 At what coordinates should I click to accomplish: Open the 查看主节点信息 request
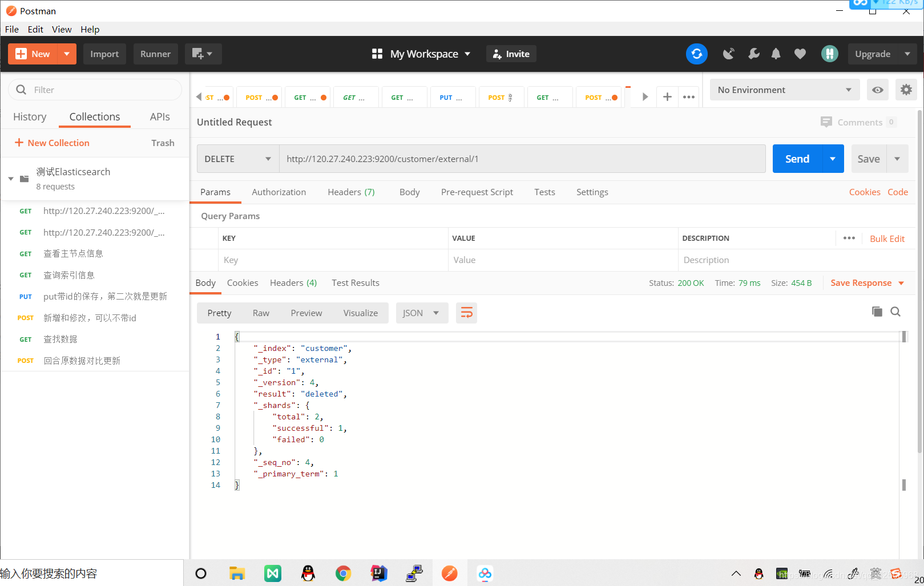pyautogui.click(x=95, y=253)
